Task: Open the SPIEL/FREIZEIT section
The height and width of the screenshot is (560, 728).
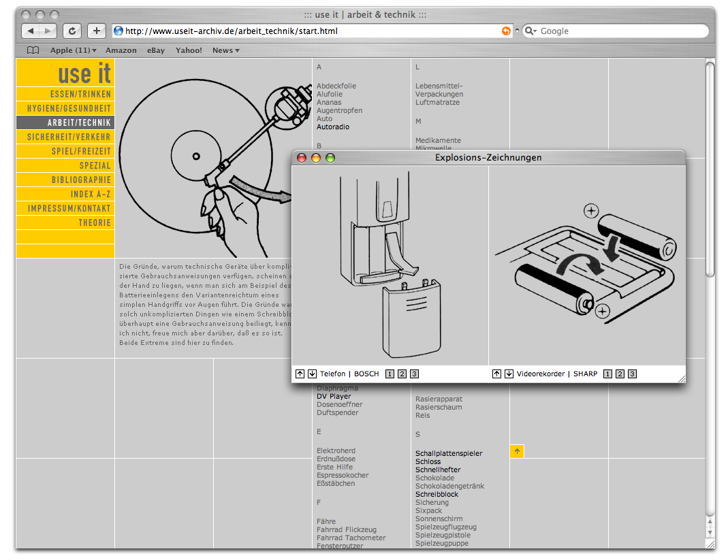Action: [x=65, y=151]
